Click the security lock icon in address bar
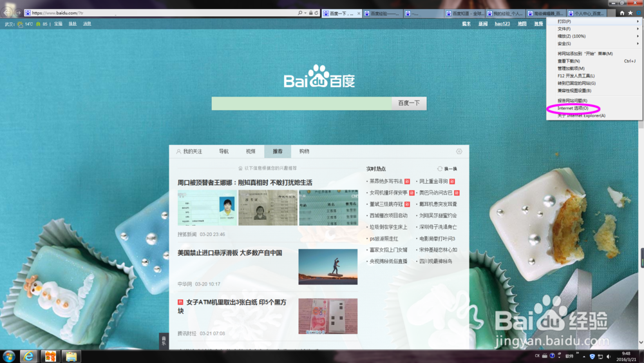 pos(311,13)
